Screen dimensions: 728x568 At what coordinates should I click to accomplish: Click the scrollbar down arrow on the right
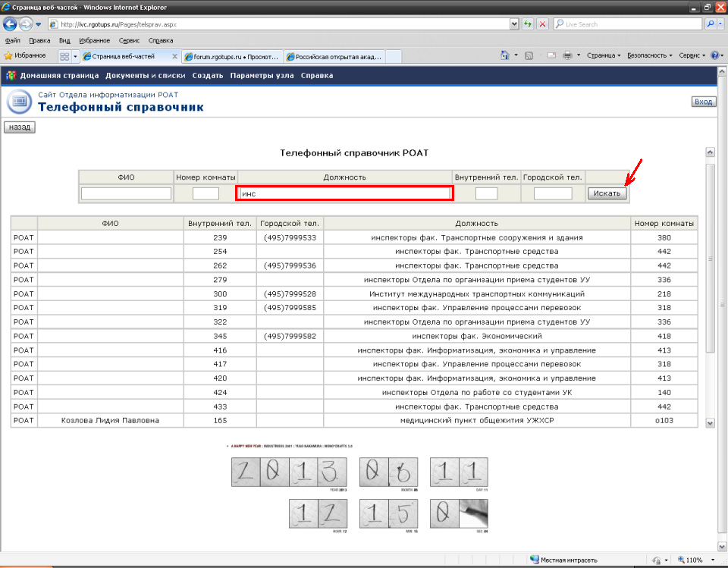[x=711, y=422]
